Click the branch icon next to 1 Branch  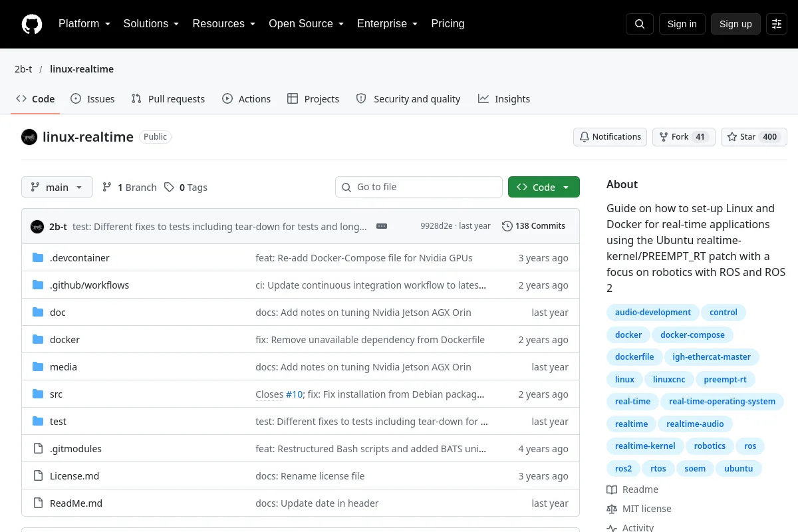(107, 188)
